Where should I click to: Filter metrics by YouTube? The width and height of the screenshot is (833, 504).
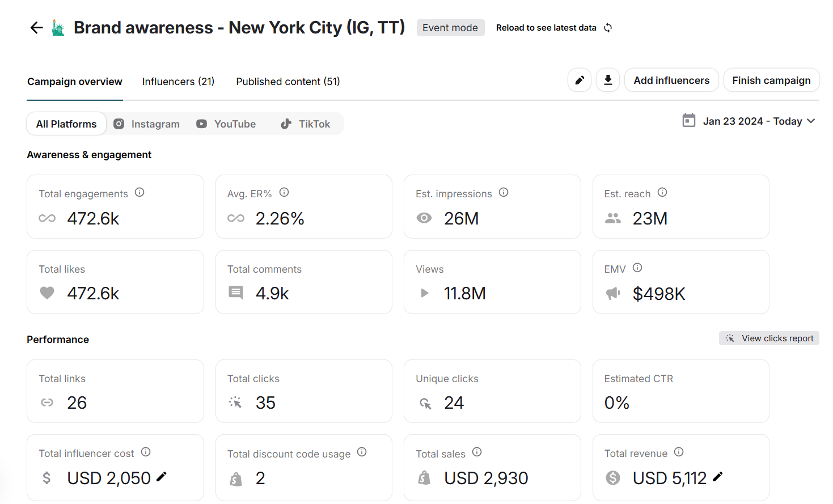click(x=226, y=124)
